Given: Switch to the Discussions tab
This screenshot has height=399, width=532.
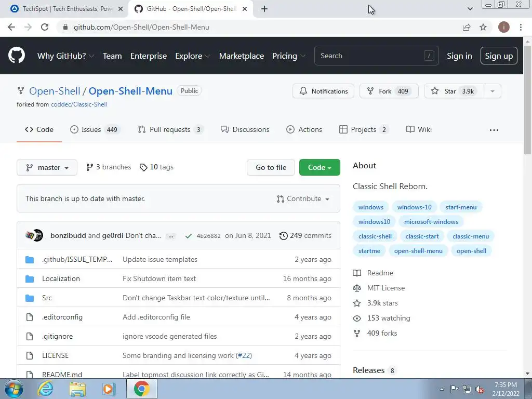Looking at the screenshot, I should pyautogui.click(x=245, y=129).
